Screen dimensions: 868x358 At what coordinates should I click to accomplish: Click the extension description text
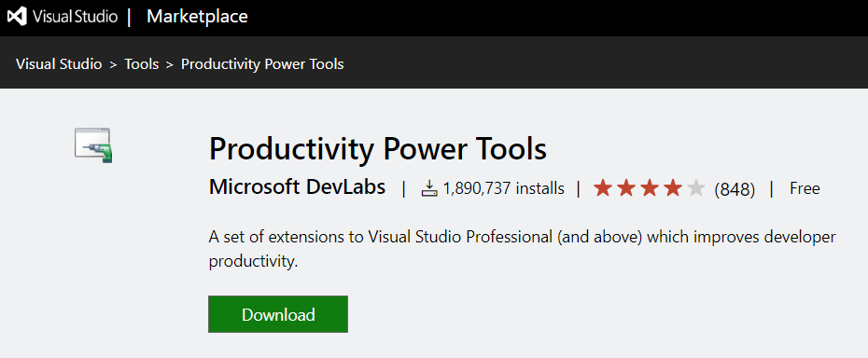pyautogui.click(x=522, y=249)
